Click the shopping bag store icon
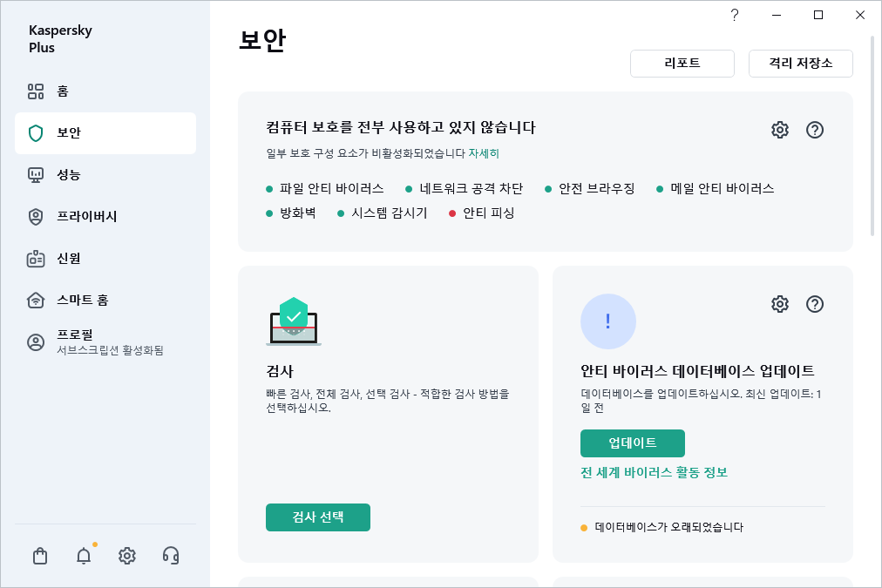The image size is (882, 588). click(39, 555)
